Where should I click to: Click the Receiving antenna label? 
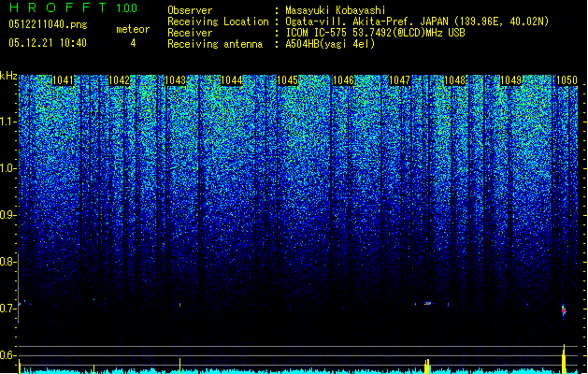tap(215, 44)
